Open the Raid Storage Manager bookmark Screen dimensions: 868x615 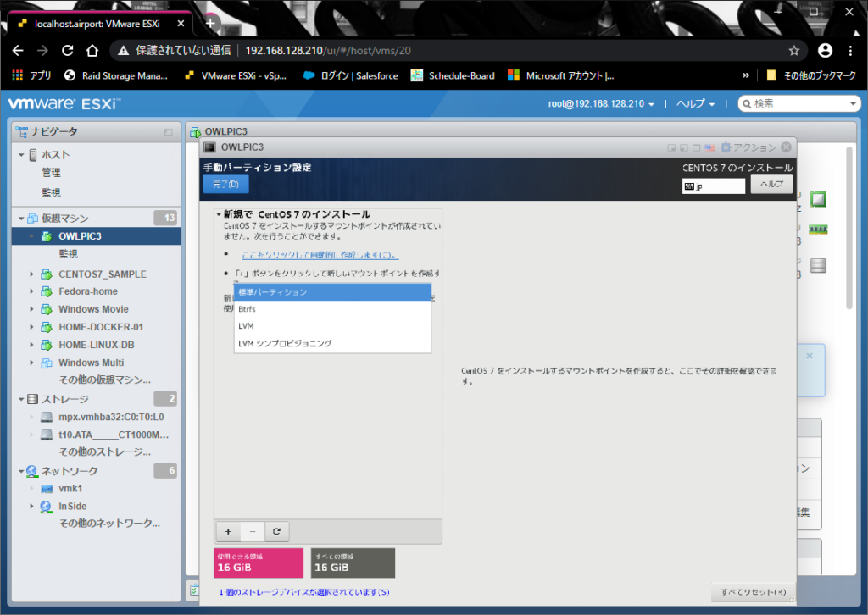coord(116,75)
